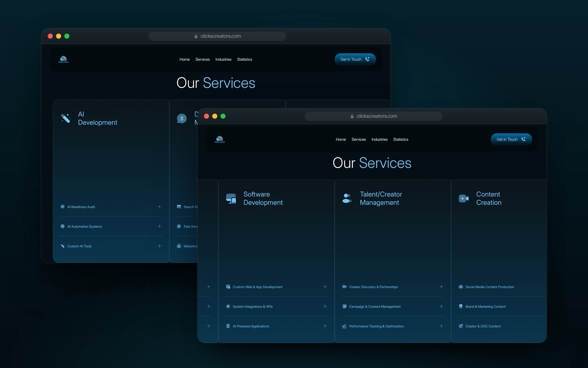Click the back window's green maximize button
Viewport: 588px width, 368px height.
pos(67,36)
